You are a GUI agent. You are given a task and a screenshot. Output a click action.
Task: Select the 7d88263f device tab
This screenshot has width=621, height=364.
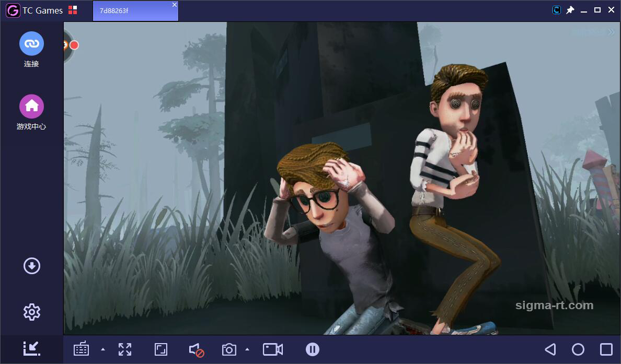135,10
